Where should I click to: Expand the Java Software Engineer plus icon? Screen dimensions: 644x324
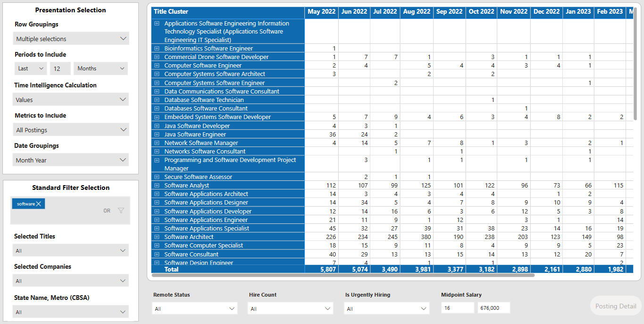click(x=157, y=134)
